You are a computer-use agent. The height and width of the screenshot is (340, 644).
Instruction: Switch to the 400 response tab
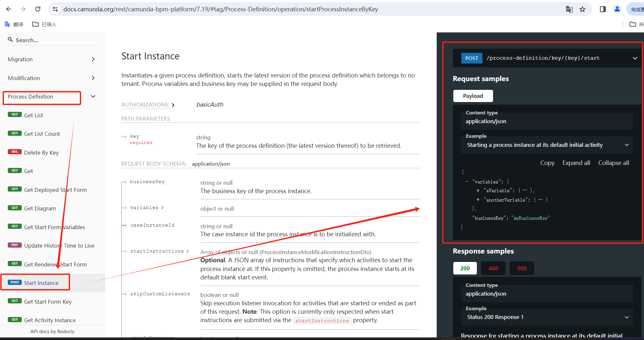click(493, 268)
